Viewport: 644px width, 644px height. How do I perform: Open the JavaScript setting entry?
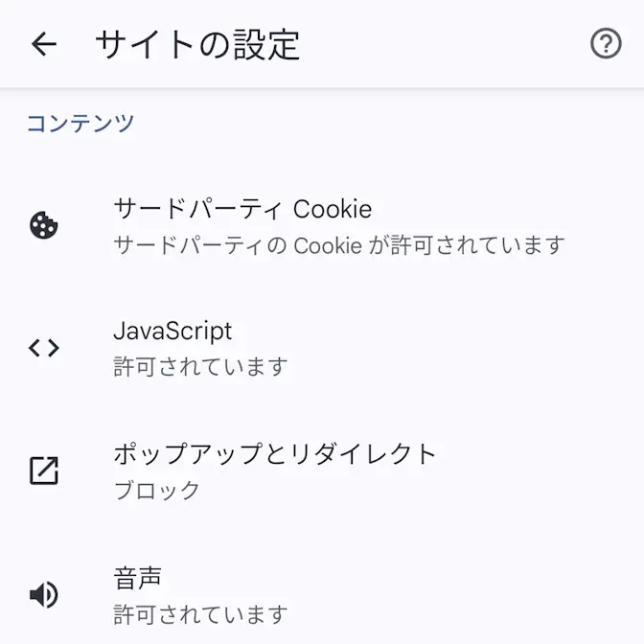click(172, 331)
